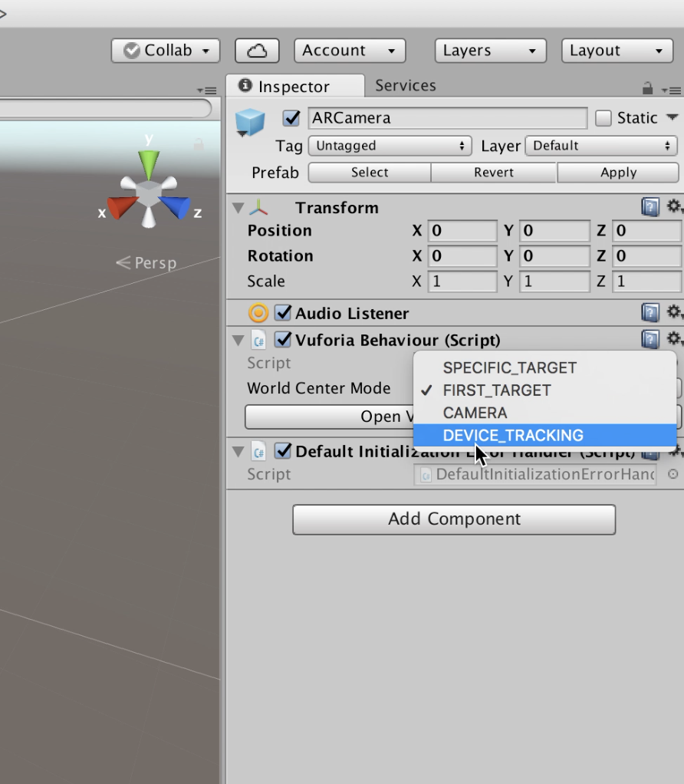Switch to the Services tab

tap(405, 86)
